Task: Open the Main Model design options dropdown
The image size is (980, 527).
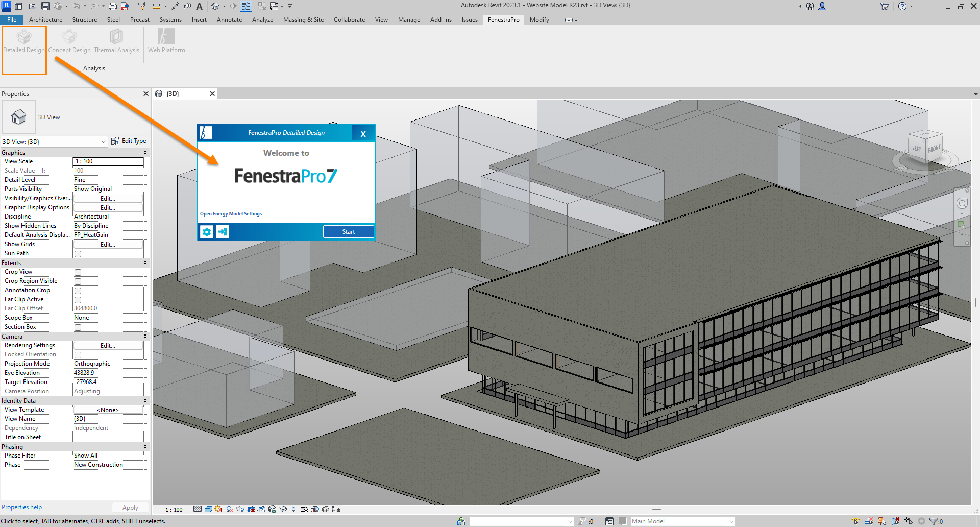Action: [x=682, y=521]
